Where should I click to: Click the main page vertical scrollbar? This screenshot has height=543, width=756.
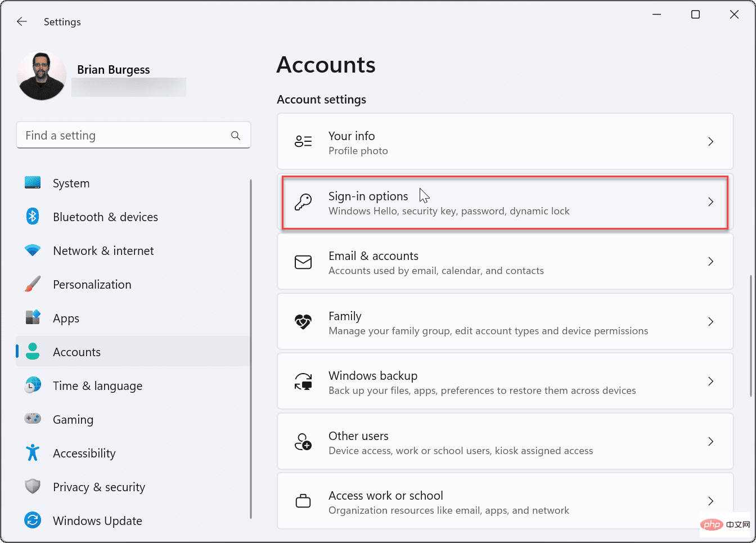[x=751, y=336]
